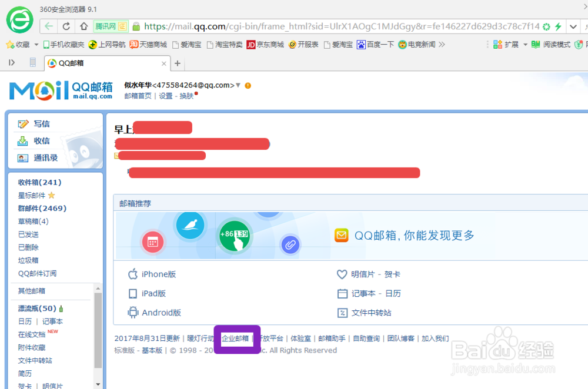Expand more bookmarks chevron

click(442, 45)
